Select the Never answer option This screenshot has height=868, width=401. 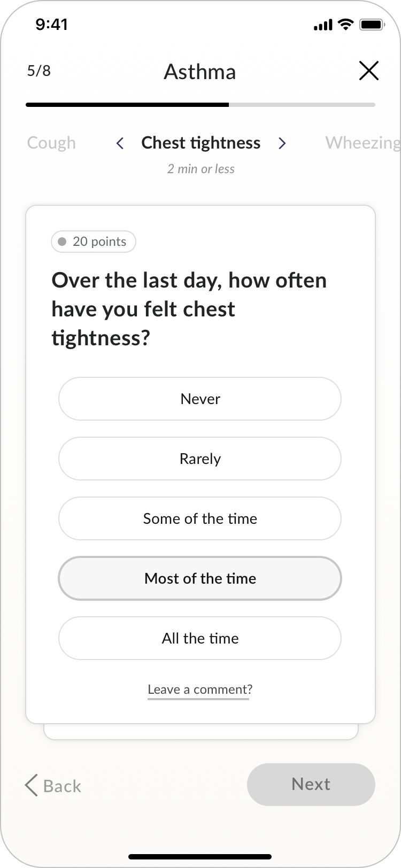200,399
